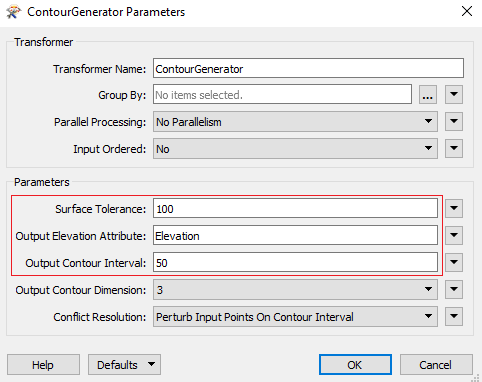Open the arrow menu beside Output Elevation Attribute
This screenshot has width=482, height=382.
click(x=454, y=236)
